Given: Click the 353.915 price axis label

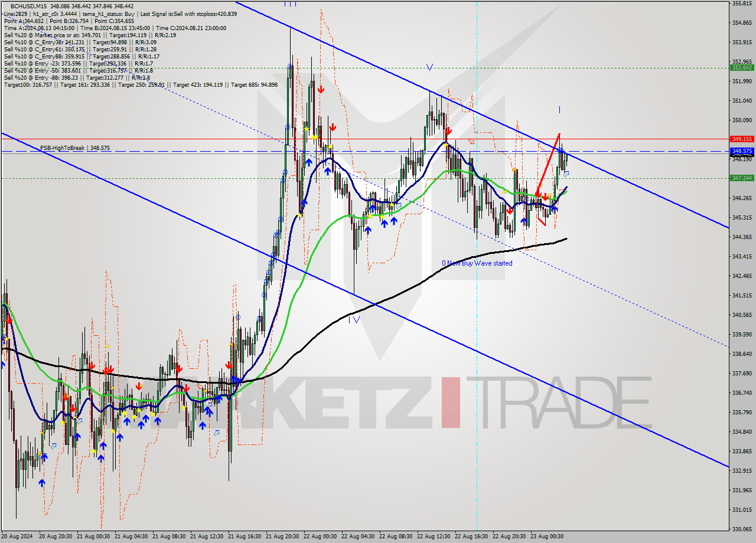Looking at the screenshot, I should click(742, 42).
